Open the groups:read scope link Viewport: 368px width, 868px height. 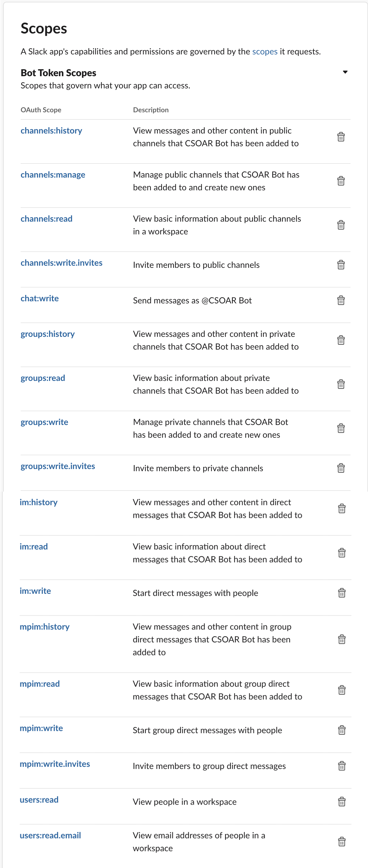pyautogui.click(x=43, y=378)
